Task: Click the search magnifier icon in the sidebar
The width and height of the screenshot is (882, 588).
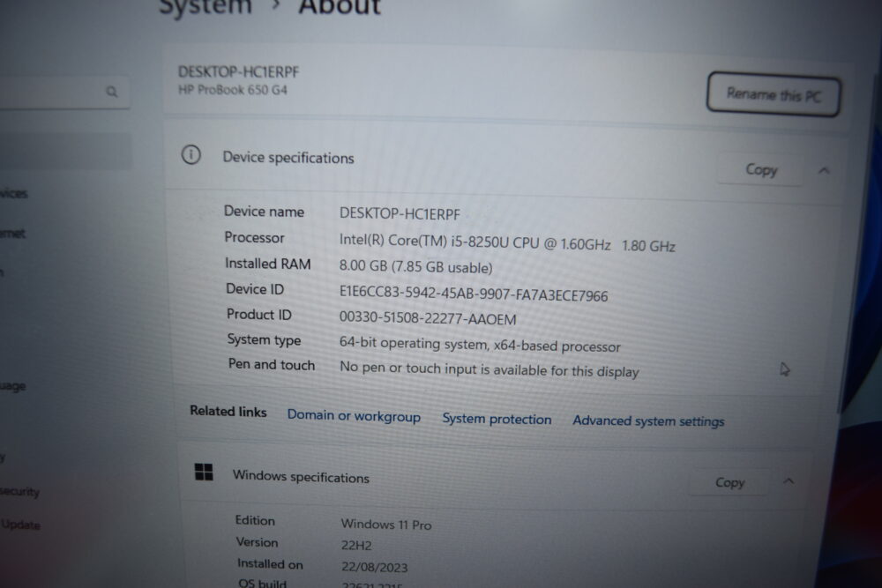Action: pos(111,91)
